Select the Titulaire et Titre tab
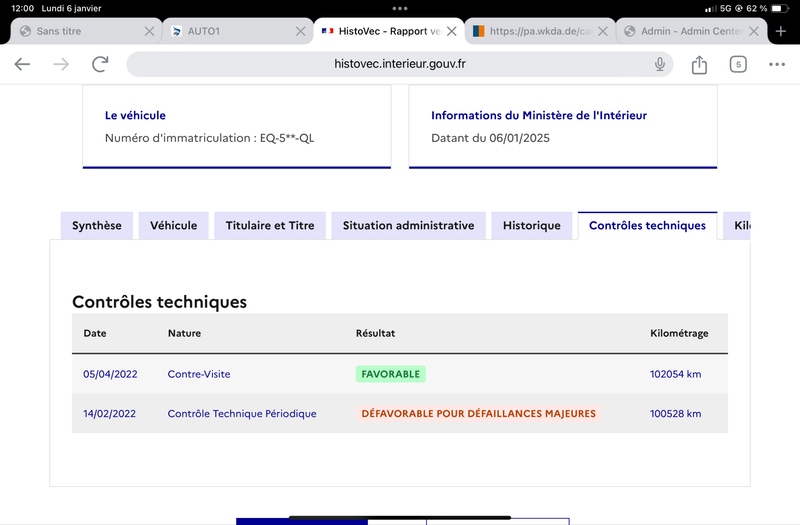Viewport: 800px width, 525px height. 270,226
